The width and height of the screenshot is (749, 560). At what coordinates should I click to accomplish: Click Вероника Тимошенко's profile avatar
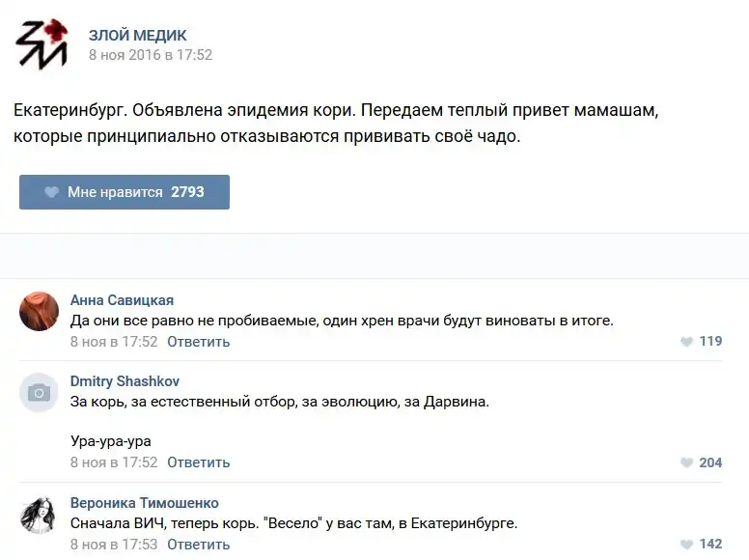40,515
